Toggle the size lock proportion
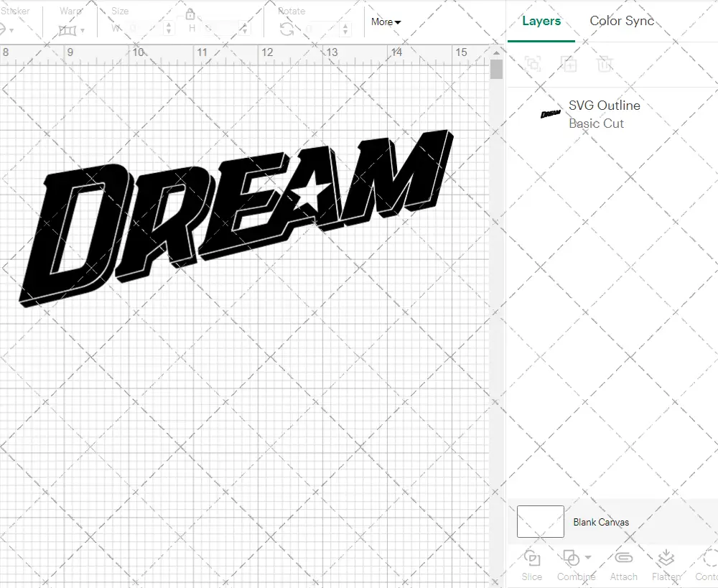This screenshot has width=718, height=588. click(x=191, y=14)
